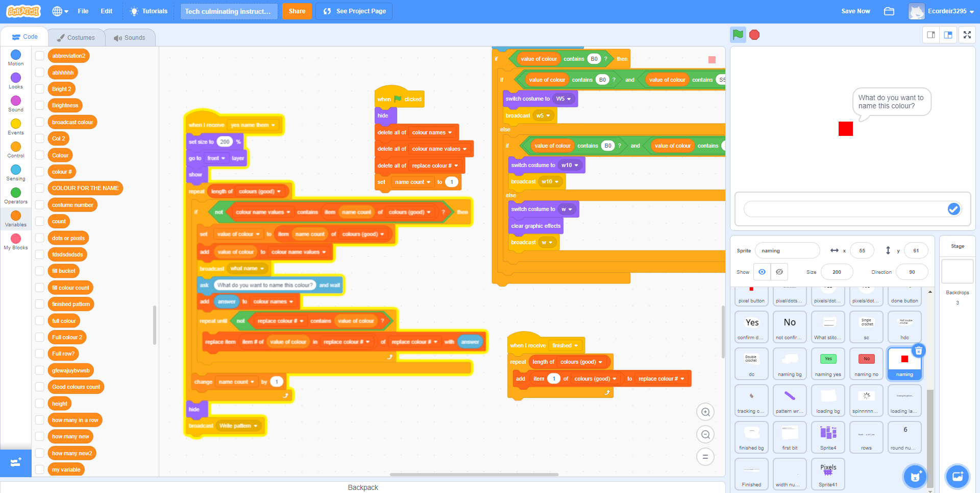This screenshot has height=493, width=980.
Task: Switch to small stage layout
Action: coord(931,35)
